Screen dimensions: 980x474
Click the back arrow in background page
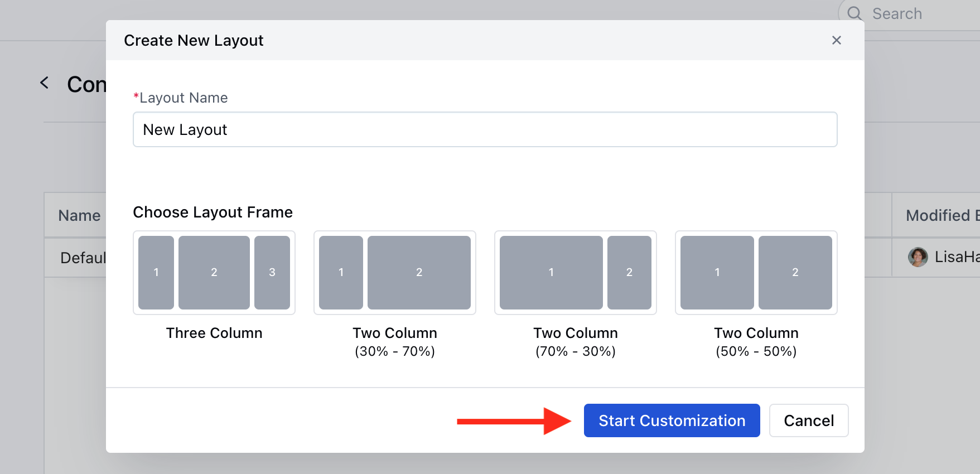pyautogui.click(x=45, y=83)
